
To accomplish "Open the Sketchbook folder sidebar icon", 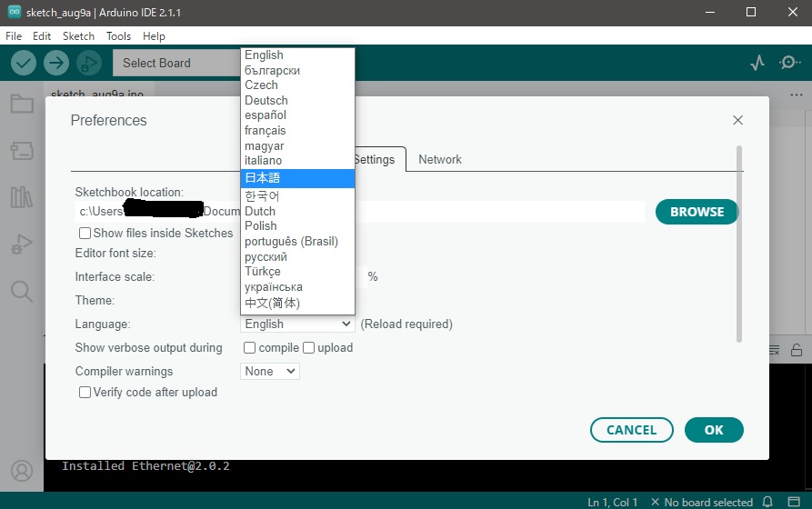I will tap(22, 105).
